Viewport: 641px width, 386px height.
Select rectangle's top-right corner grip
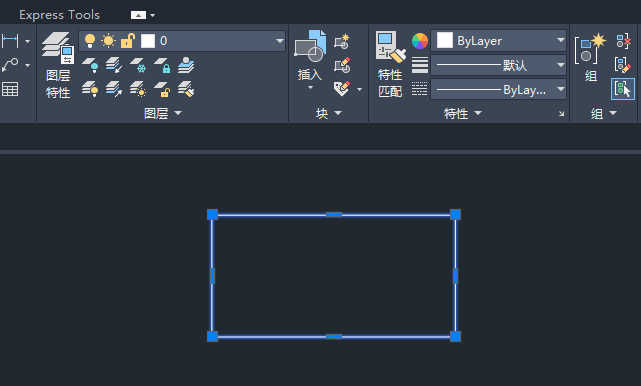[x=455, y=215]
